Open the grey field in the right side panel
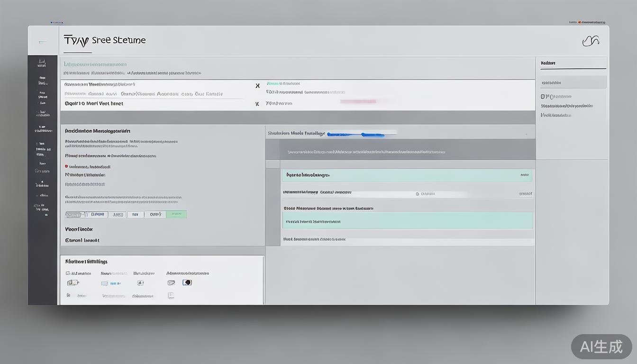 click(x=573, y=82)
